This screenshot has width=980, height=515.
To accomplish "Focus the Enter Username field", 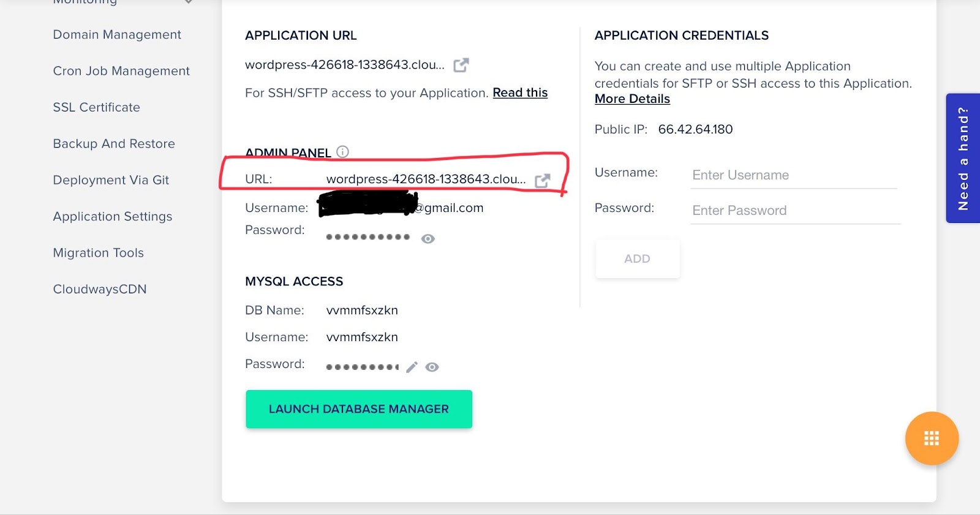I will [x=794, y=175].
